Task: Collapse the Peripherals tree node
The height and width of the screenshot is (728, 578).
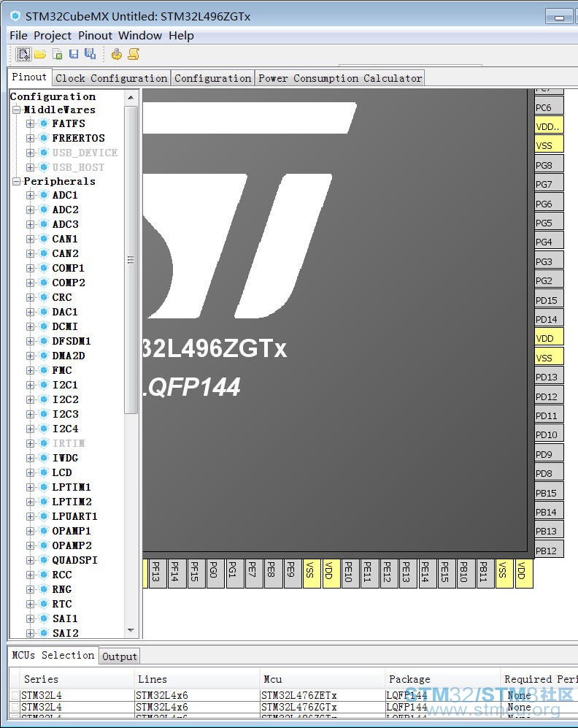Action: pyautogui.click(x=17, y=182)
